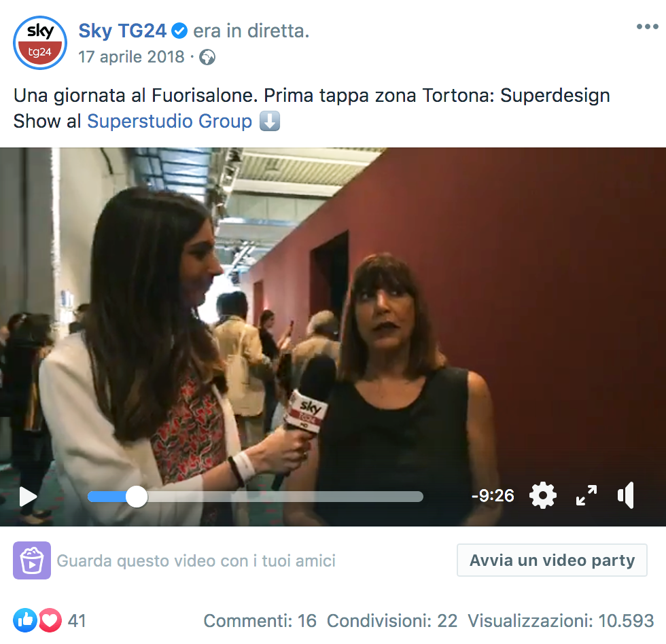View Condivisioni: 22 shares
This screenshot has width=666, height=644.
tap(392, 621)
